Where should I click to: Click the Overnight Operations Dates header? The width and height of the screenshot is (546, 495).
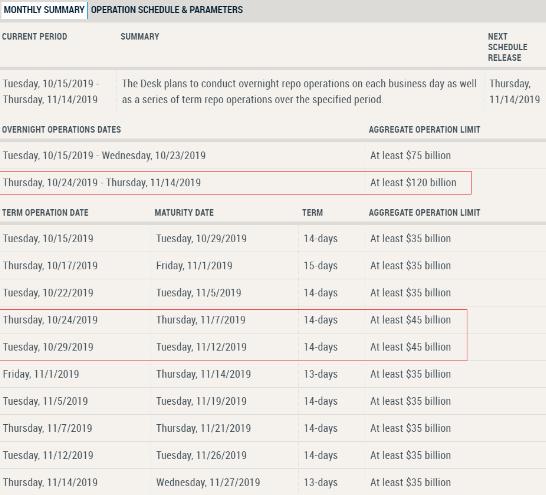point(61,129)
